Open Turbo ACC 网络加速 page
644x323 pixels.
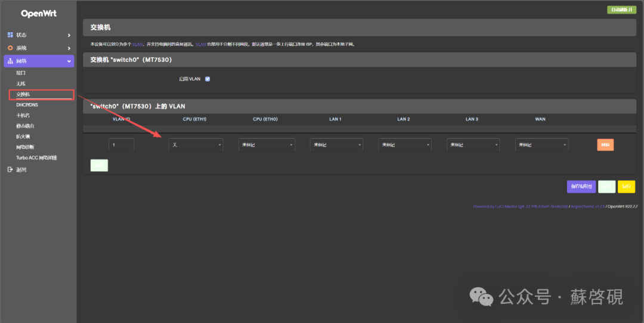[36, 157]
